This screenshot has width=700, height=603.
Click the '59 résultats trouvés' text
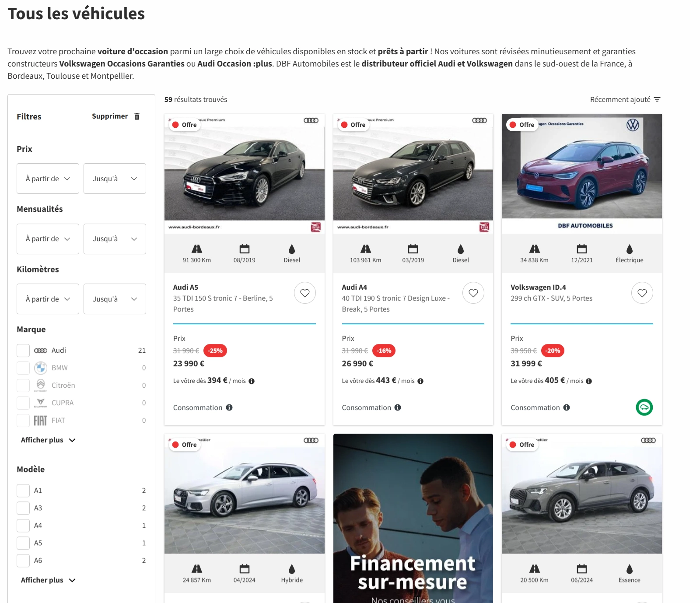click(196, 100)
